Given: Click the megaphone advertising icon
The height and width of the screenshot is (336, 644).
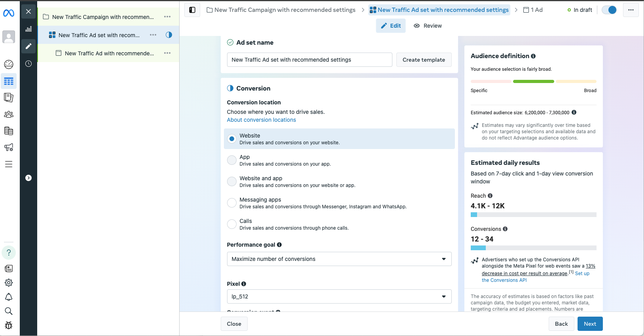Looking at the screenshot, I should click(x=9, y=147).
